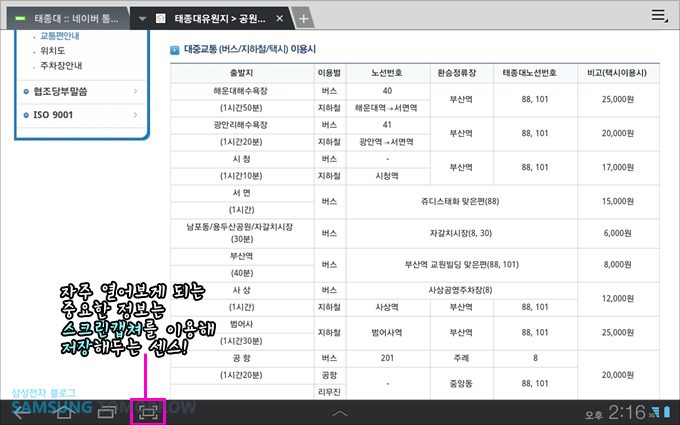Select the 광안리해수욕장 departure cell
680x425 pixels.
click(242, 125)
